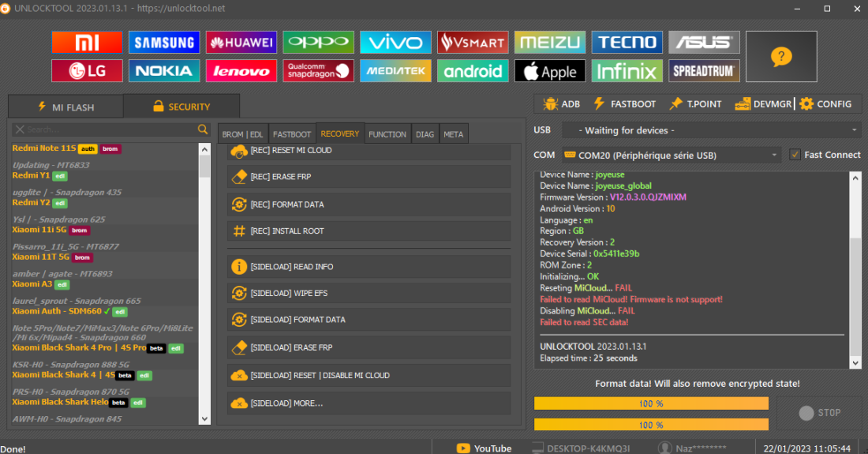The width and height of the screenshot is (868, 454).
Task: Click device list scrollbar down arrow
Action: click(x=204, y=419)
